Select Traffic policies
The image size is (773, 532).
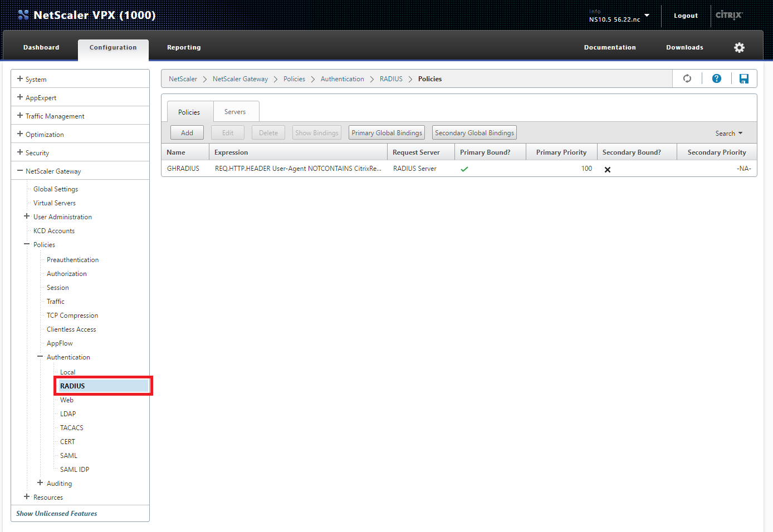(56, 302)
